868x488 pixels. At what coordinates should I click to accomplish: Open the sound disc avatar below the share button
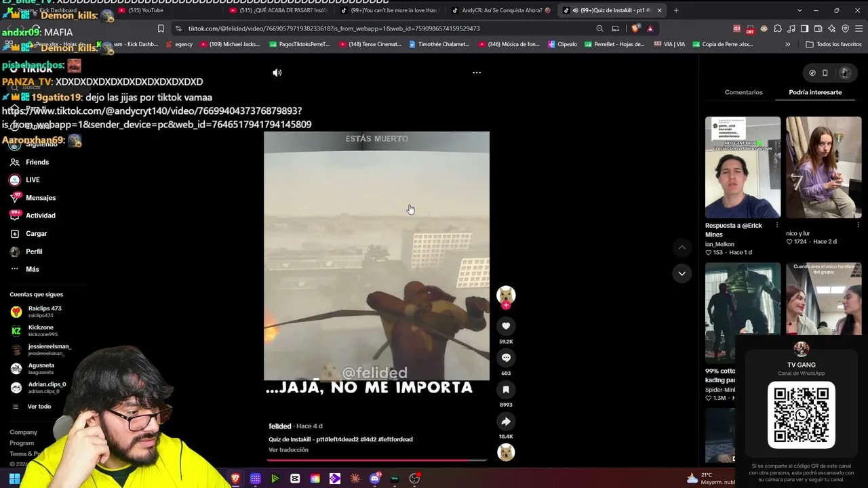[x=506, y=452]
